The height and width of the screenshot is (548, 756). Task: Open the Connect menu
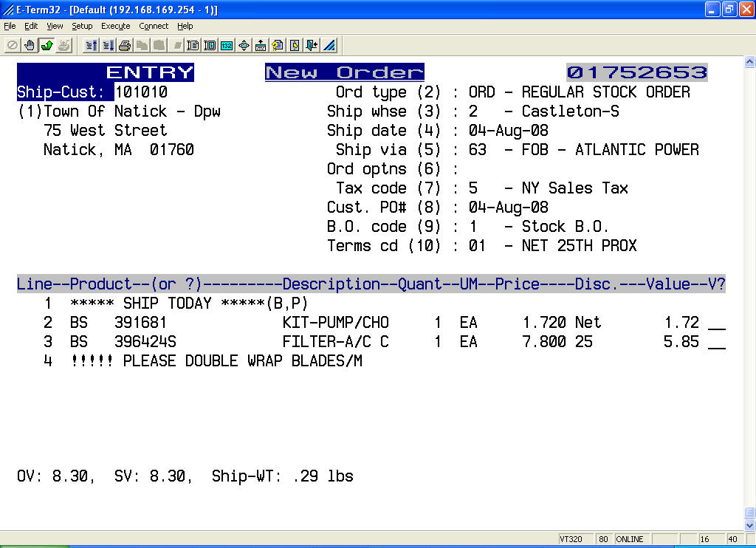pos(154,26)
